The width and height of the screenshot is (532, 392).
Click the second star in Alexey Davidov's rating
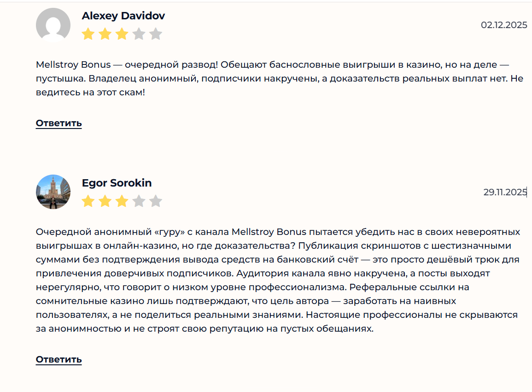pyautogui.click(x=105, y=33)
